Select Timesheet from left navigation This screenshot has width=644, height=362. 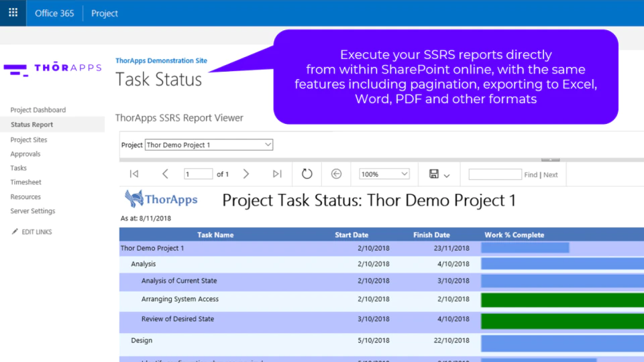pyautogui.click(x=25, y=182)
